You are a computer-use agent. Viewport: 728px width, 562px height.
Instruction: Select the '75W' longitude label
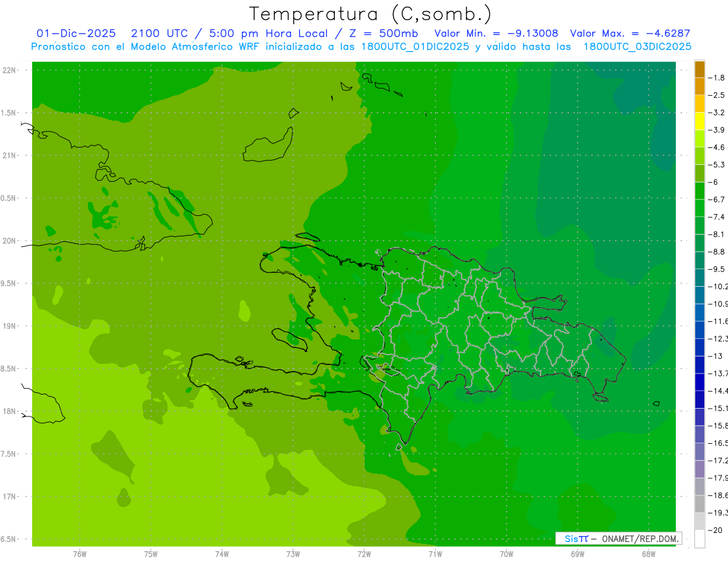tap(151, 554)
